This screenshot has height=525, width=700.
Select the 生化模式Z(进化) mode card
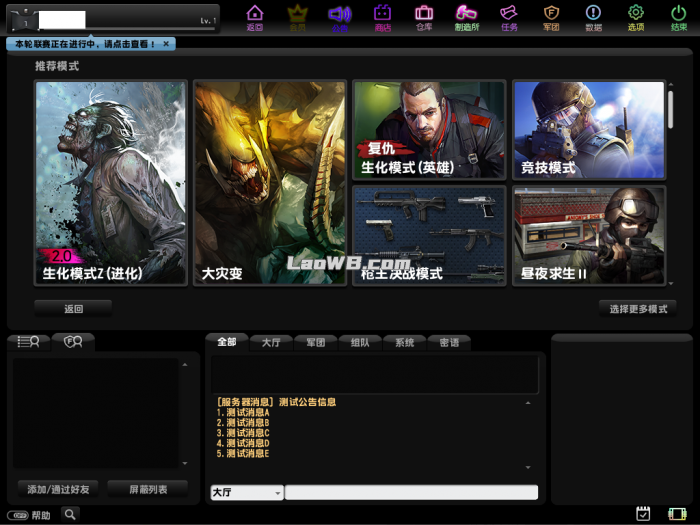[x=111, y=183]
